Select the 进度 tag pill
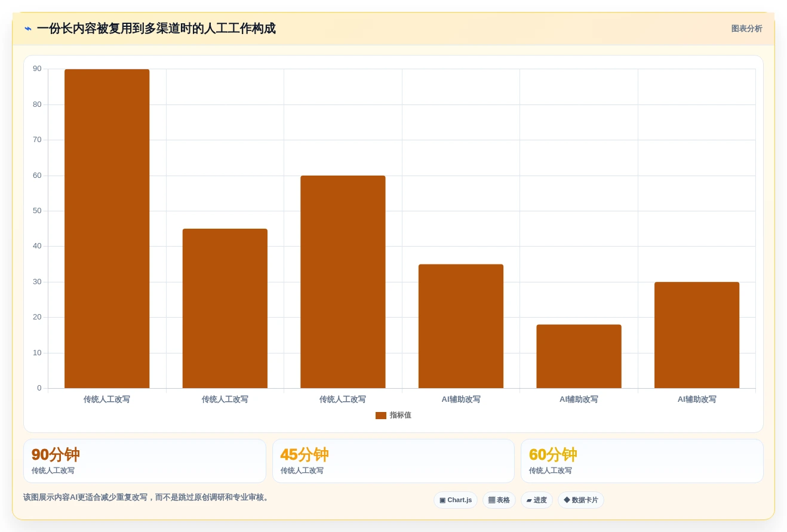The height and width of the screenshot is (532, 787). click(x=537, y=500)
